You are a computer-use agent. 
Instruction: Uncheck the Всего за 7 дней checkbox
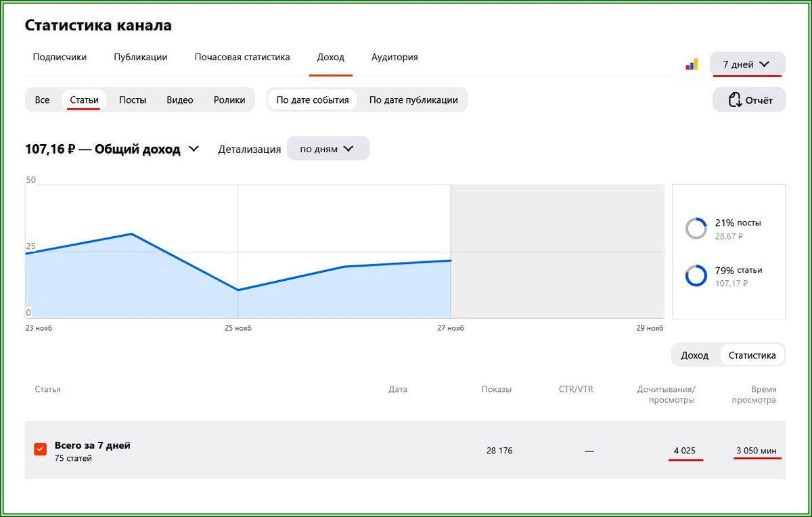coord(41,449)
